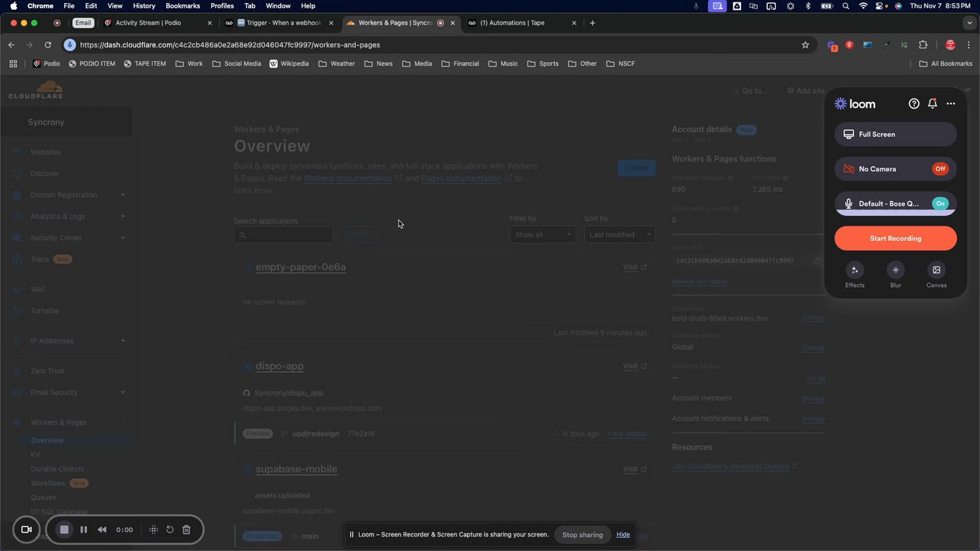
Task: Click camera bubble icon in recorder bar
Action: click(x=26, y=530)
